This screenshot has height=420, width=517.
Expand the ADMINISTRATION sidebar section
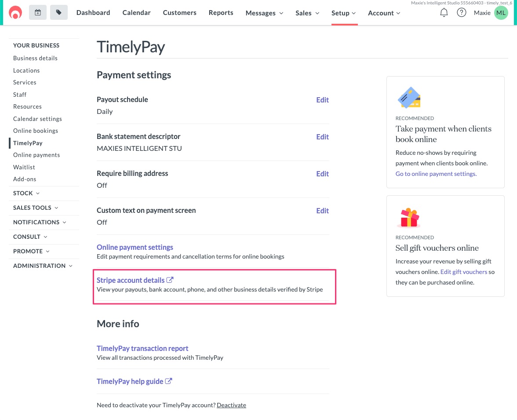(x=43, y=266)
